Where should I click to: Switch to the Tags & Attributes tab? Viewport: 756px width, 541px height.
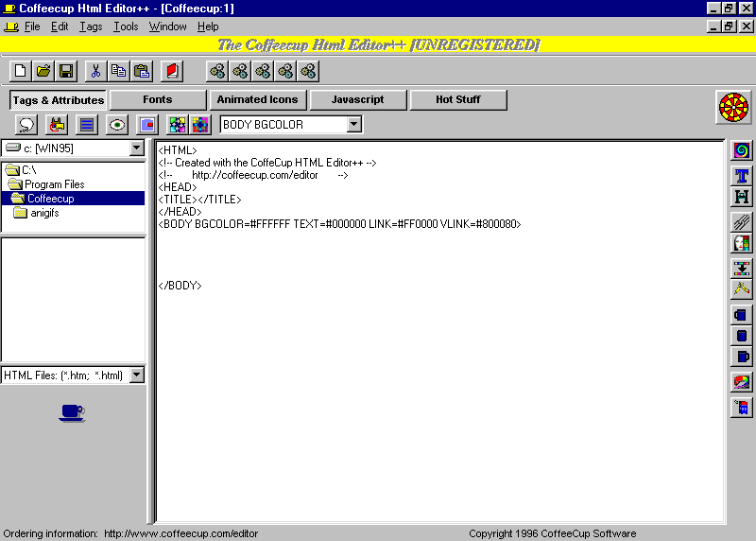click(58, 100)
